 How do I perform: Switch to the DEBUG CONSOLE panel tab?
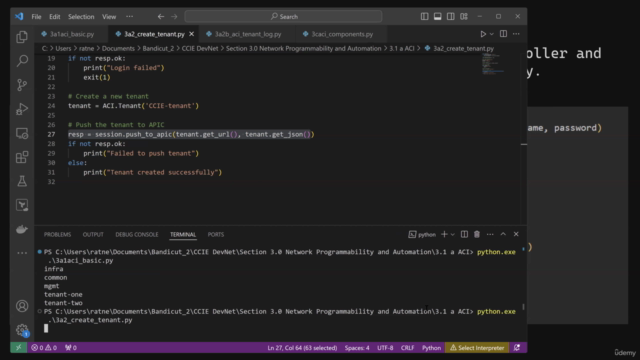(137, 235)
